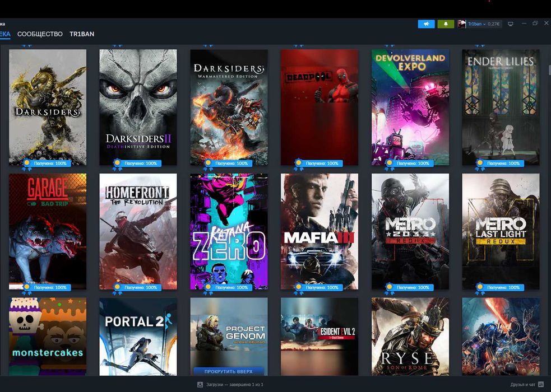Open Загрузки downloads status link

[x=235, y=385]
